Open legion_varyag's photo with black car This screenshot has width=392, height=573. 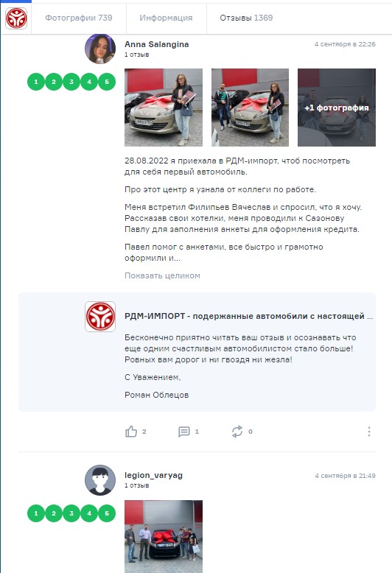(x=164, y=536)
